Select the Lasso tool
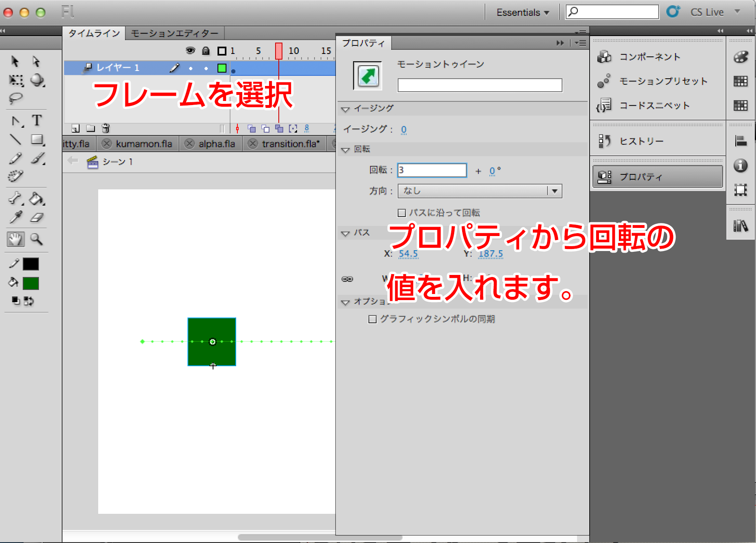 tap(15, 99)
